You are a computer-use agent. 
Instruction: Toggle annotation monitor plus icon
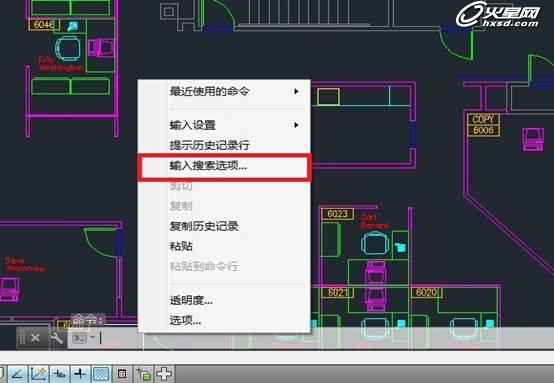pyautogui.click(x=164, y=374)
